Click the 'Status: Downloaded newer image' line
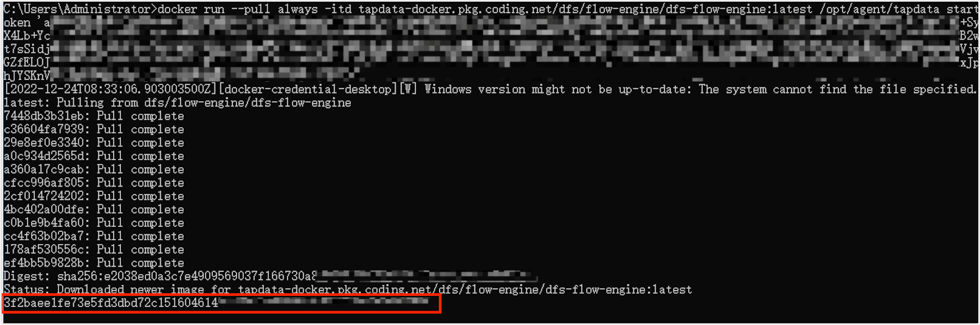Image resolution: width=980 pixels, height=325 pixels. coord(348,290)
